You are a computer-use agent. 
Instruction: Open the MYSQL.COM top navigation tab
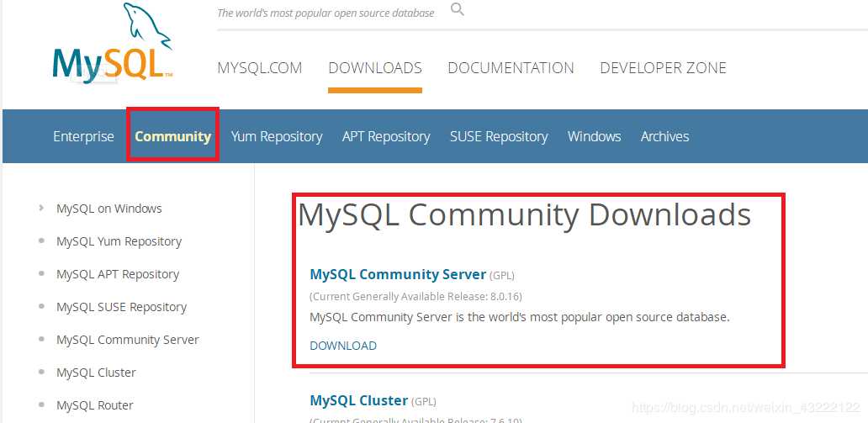click(260, 68)
